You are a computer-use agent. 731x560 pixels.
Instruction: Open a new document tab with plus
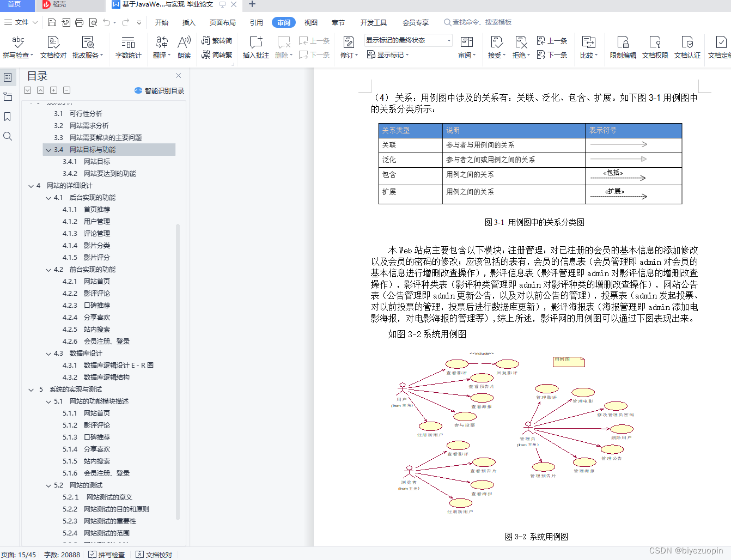252,4
